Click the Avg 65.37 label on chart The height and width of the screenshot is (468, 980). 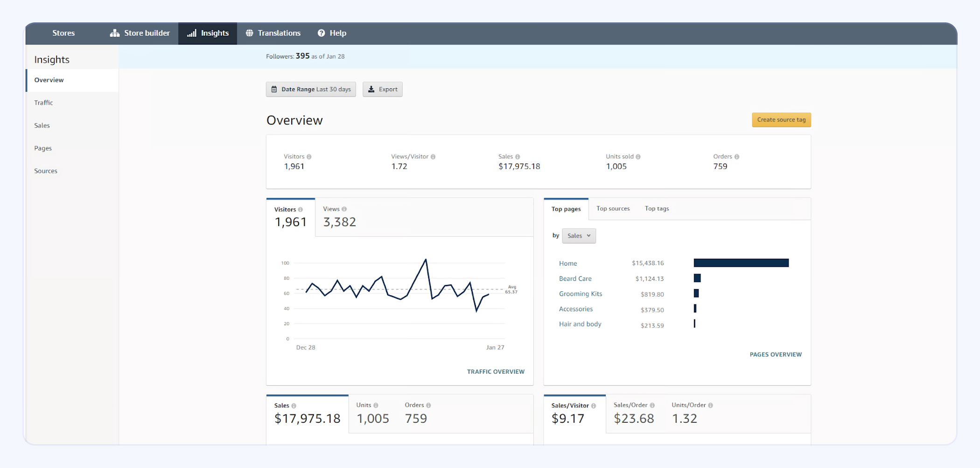tap(511, 290)
